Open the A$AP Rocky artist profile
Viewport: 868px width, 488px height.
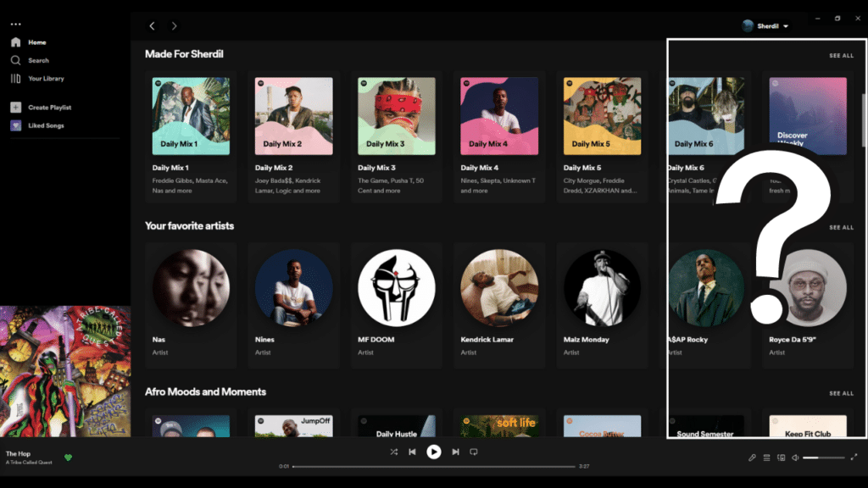(x=706, y=305)
